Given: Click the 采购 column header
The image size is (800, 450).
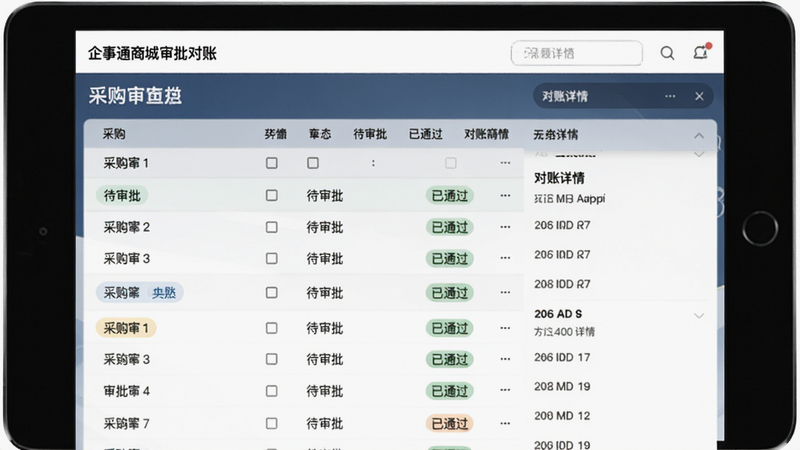Looking at the screenshot, I should point(114,134).
